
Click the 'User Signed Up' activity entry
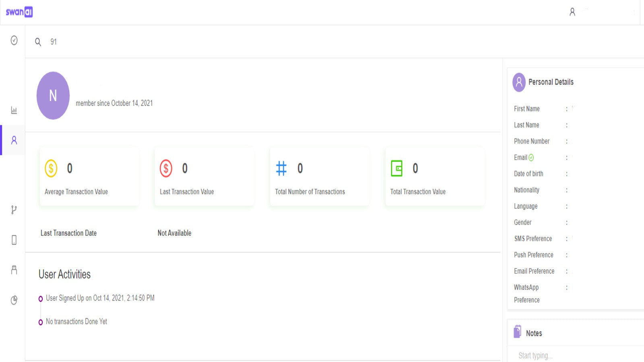pyautogui.click(x=100, y=298)
